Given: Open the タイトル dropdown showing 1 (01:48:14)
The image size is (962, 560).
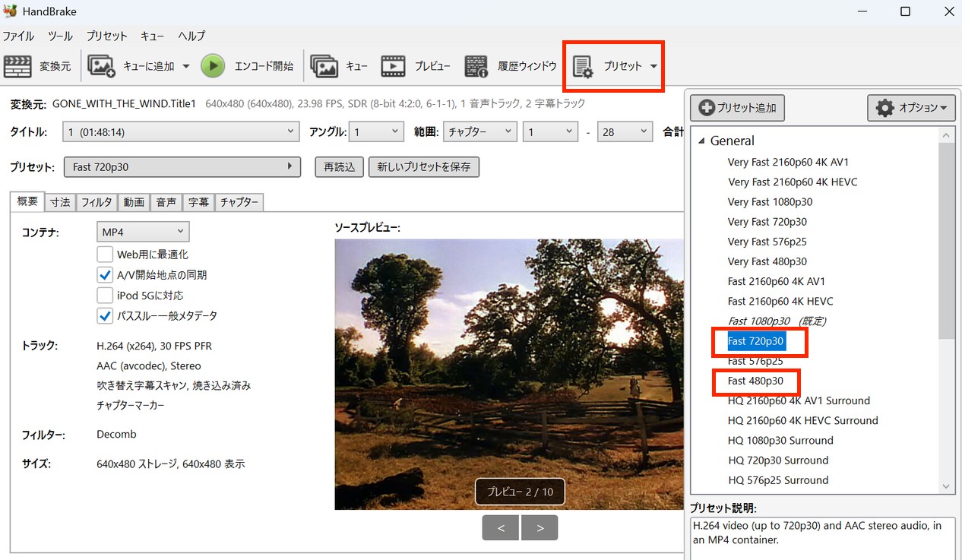Looking at the screenshot, I should coord(182,132).
